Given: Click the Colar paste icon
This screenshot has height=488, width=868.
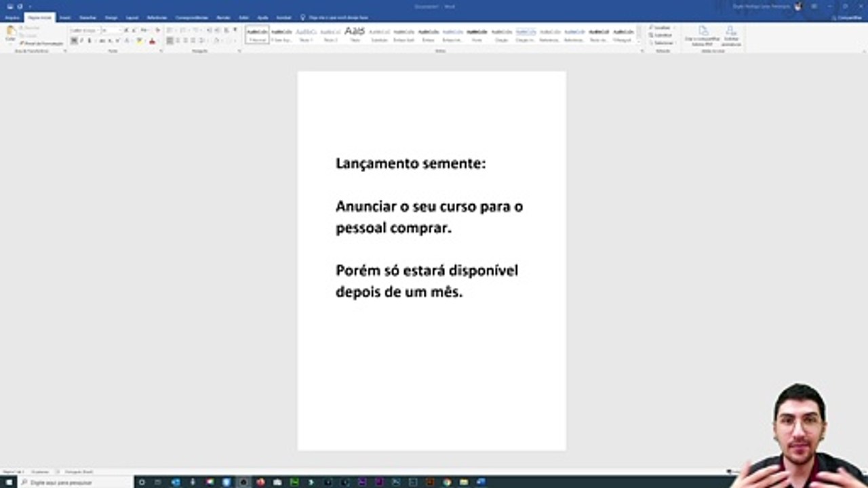Looking at the screenshot, I should [10, 32].
